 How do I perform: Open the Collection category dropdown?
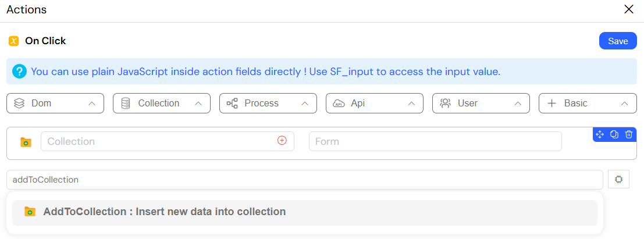161,103
